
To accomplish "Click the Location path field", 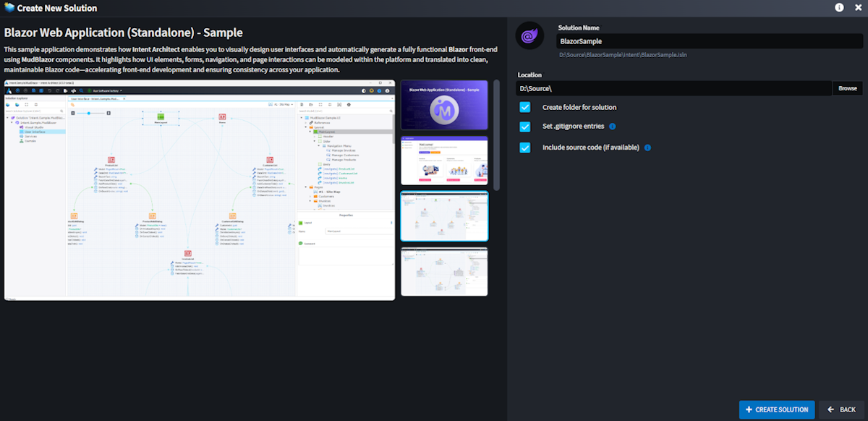I will tap(673, 88).
